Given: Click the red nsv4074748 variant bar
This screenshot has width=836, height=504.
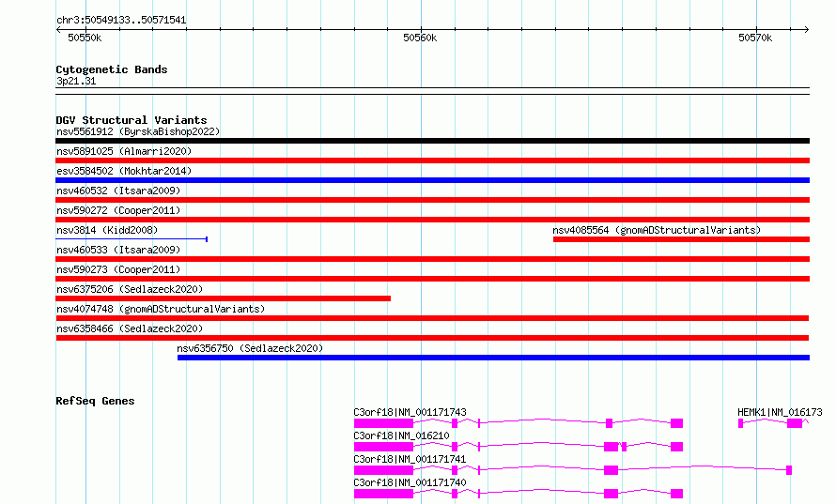Looking at the screenshot, I should 432,318.
